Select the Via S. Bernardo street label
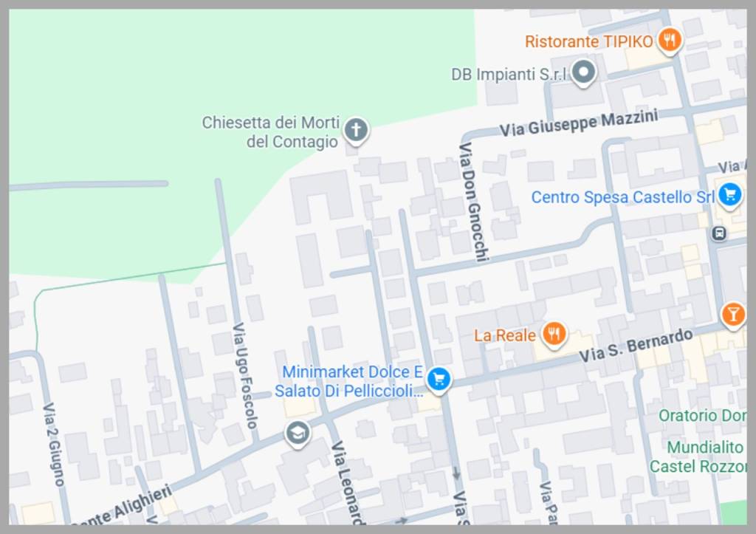Image resolution: width=756 pixels, height=534 pixels. pyautogui.click(x=636, y=346)
